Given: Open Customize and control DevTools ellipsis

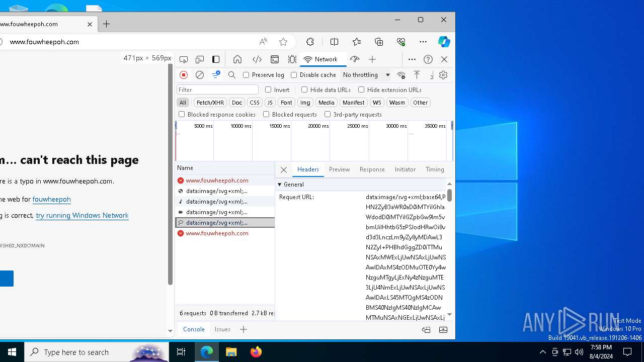Looking at the screenshot, I should [412, 59].
